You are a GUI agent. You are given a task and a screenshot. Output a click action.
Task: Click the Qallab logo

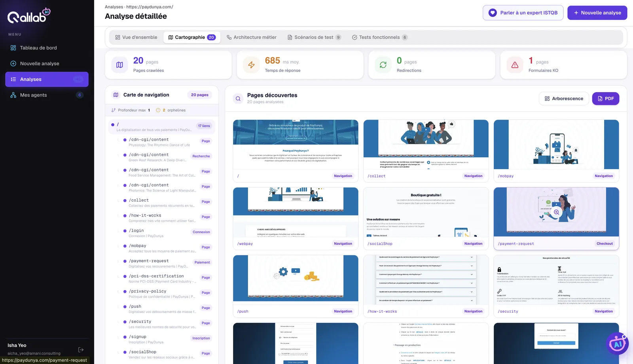(x=29, y=16)
